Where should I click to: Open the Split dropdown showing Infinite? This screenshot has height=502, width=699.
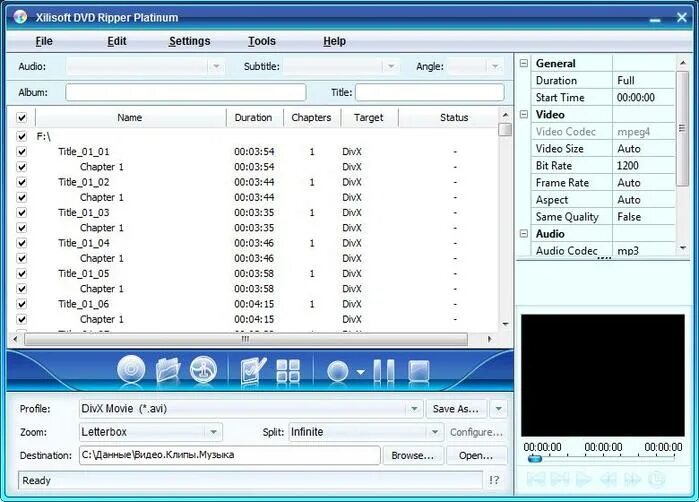pyautogui.click(x=434, y=432)
